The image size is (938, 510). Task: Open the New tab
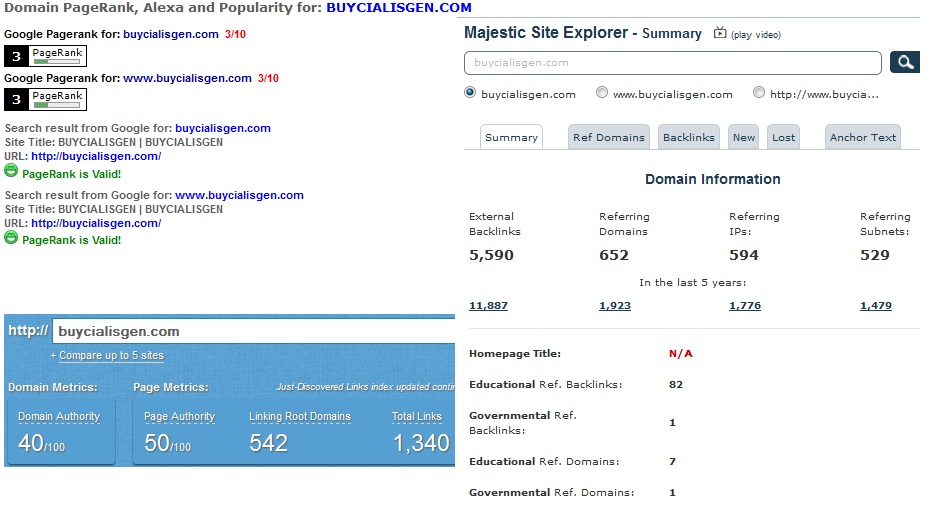(x=744, y=137)
